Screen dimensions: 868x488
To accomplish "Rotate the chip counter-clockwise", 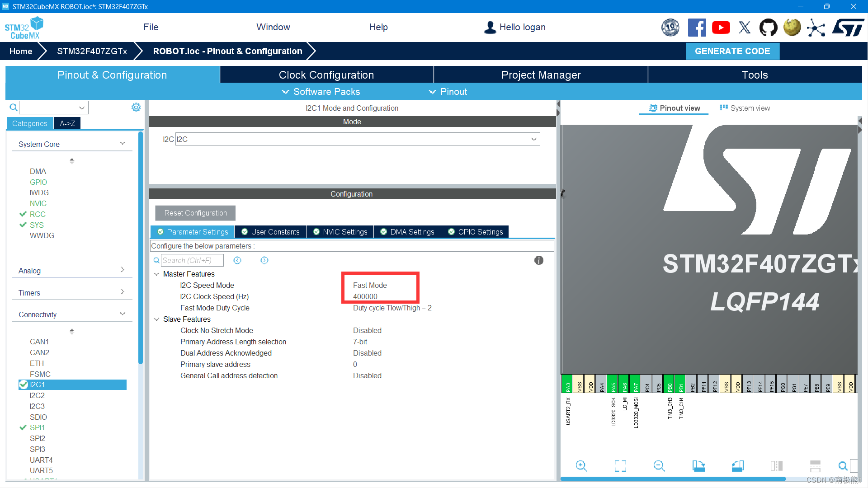I will (737, 466).
